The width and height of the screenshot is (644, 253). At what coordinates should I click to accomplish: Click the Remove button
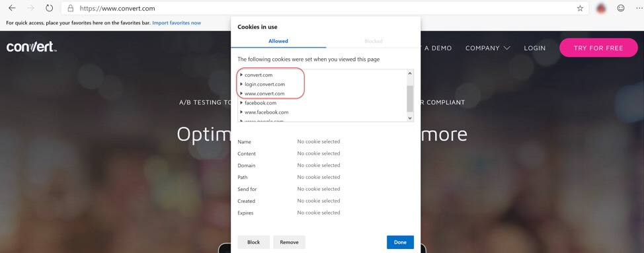click(x=289, y=242)
